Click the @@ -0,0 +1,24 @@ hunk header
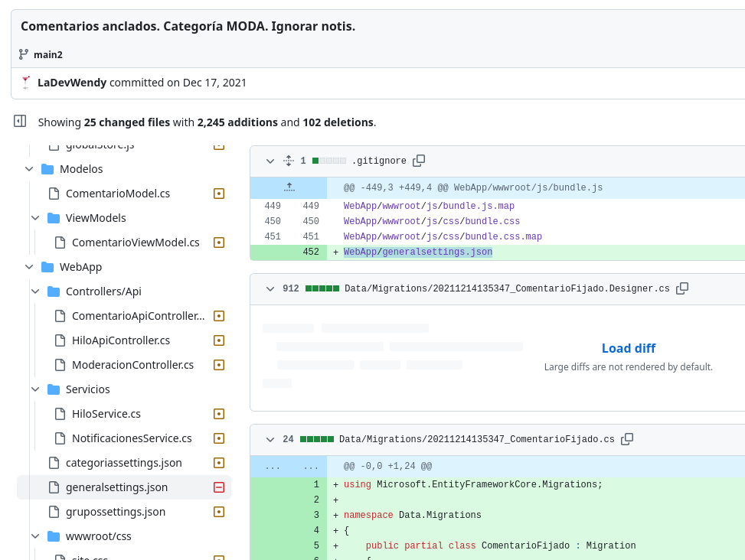The image size is (745, 560). (387, 466)
